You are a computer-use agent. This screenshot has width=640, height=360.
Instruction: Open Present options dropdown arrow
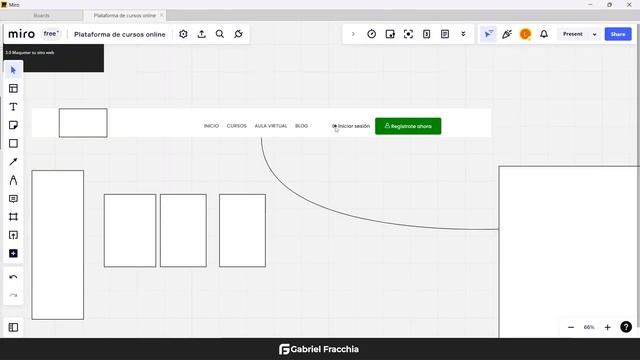tap(594, 34)
